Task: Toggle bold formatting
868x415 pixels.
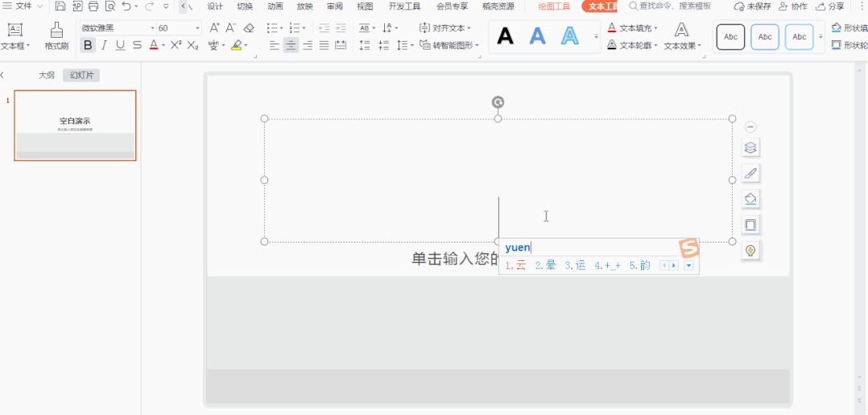Action: [88, 45]
